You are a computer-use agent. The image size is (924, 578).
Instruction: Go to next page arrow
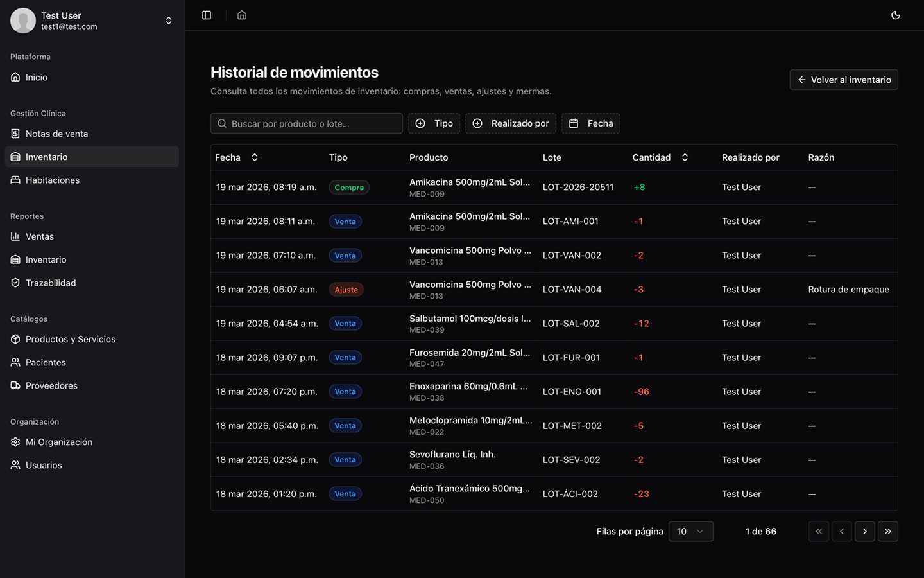864,531
